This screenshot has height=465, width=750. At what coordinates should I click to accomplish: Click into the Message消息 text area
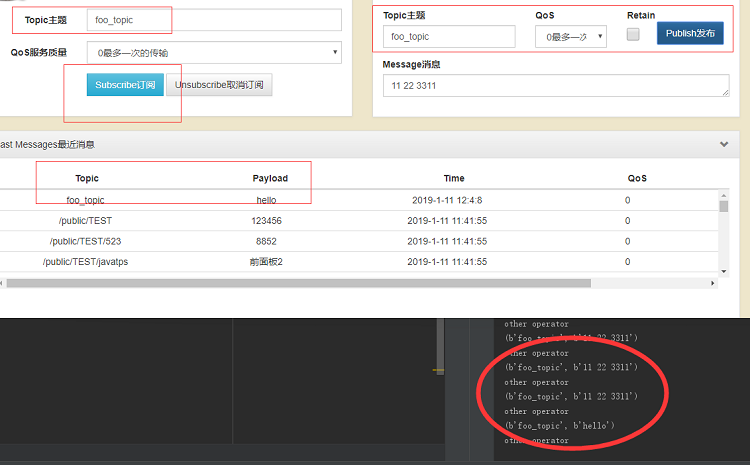[x=556, y=86]
